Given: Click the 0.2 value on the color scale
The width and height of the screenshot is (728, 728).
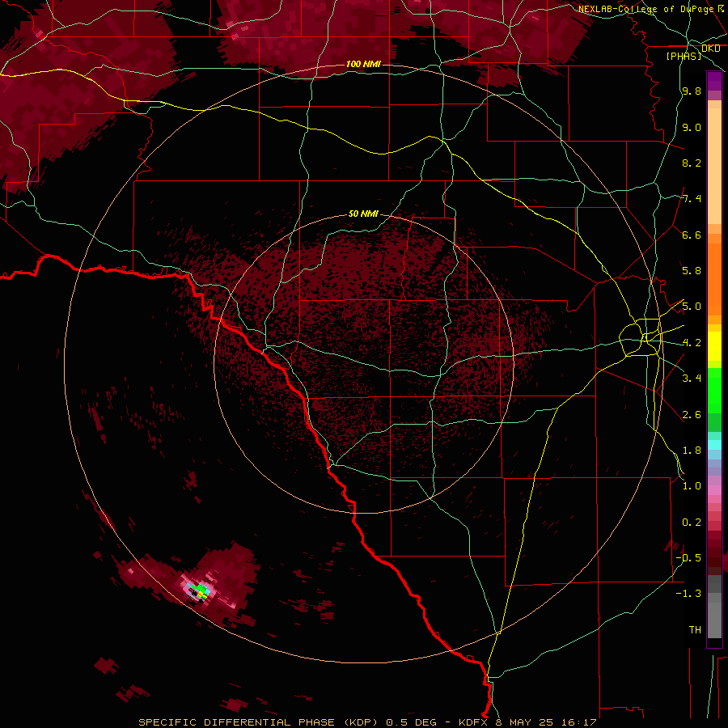Looking at the screenshot, I should pos(692,523).
